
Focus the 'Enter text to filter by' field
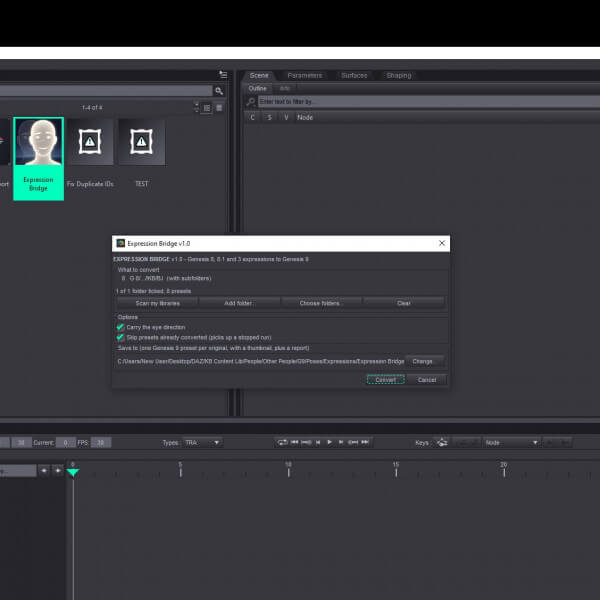click(x=429, y=102)
